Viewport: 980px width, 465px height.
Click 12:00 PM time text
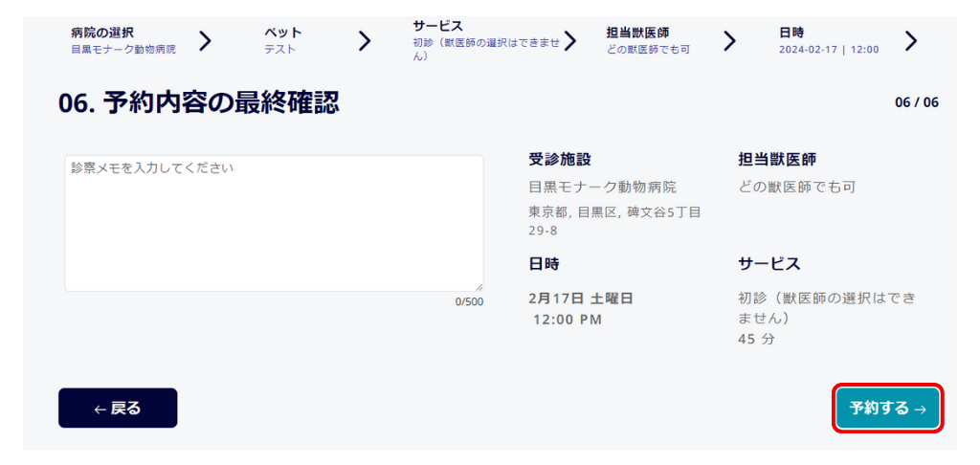[568, 320]
